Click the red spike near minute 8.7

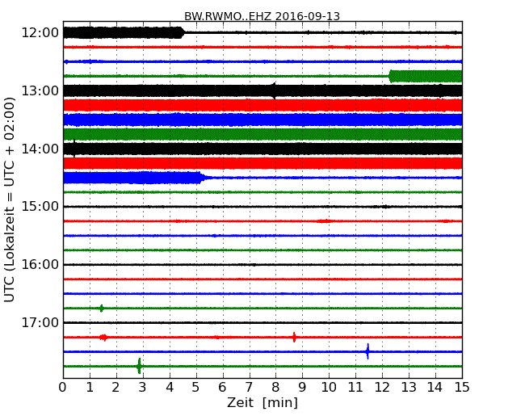click(294, 337)
